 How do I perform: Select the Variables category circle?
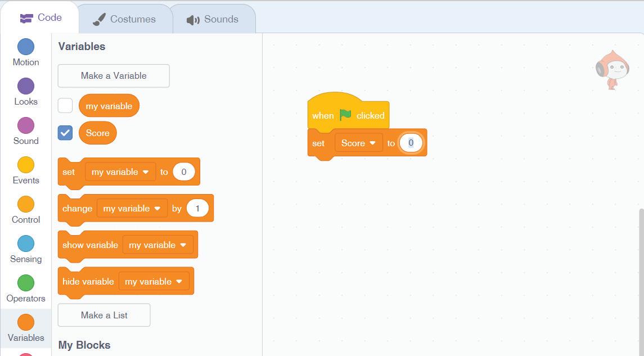pyautogui.click(x=26, y=322)
